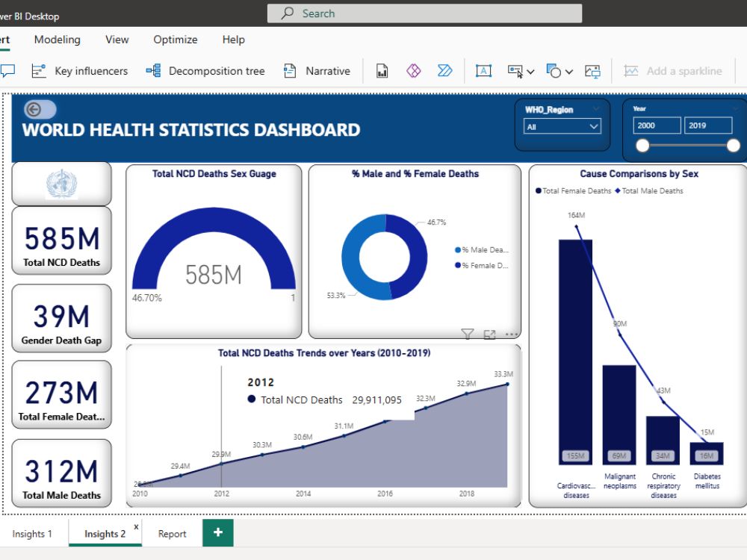The image size is (747, 560).
Task: Create a new page with the plus button
Action: [217, 533]
